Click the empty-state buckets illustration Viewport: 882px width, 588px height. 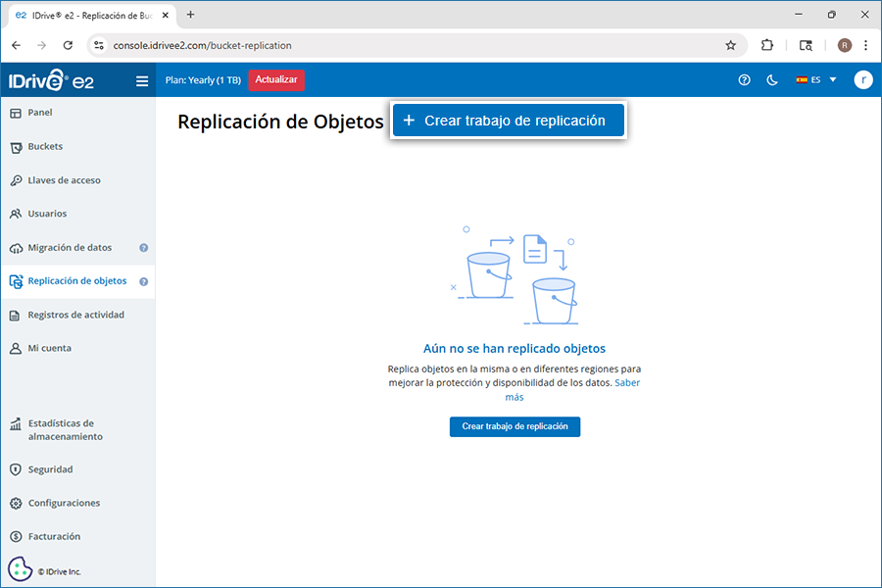[x=514, y=275]
